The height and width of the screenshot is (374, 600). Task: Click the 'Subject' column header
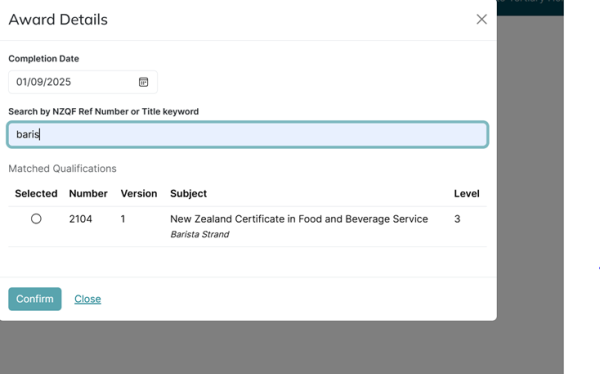tap(189, 194)
